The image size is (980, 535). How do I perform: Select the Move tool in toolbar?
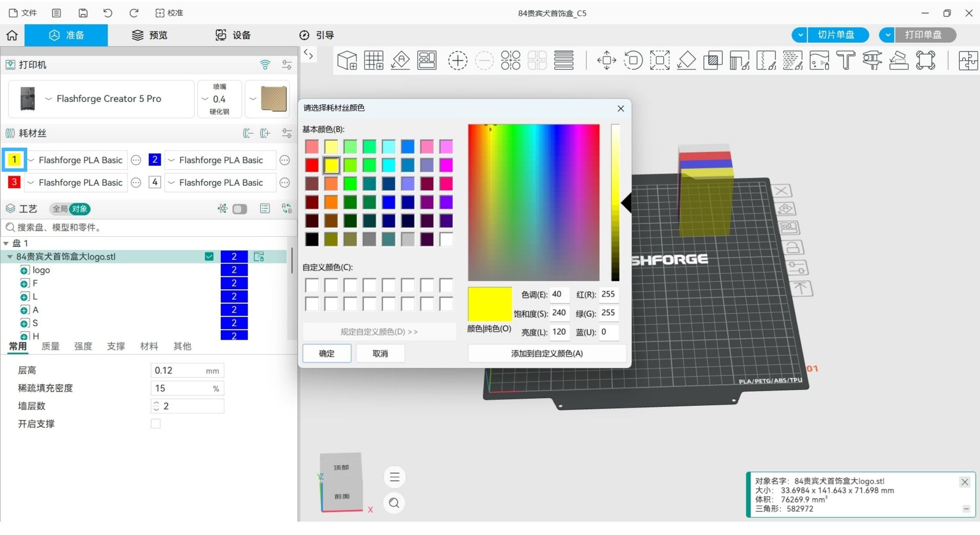tap(607, 60)
